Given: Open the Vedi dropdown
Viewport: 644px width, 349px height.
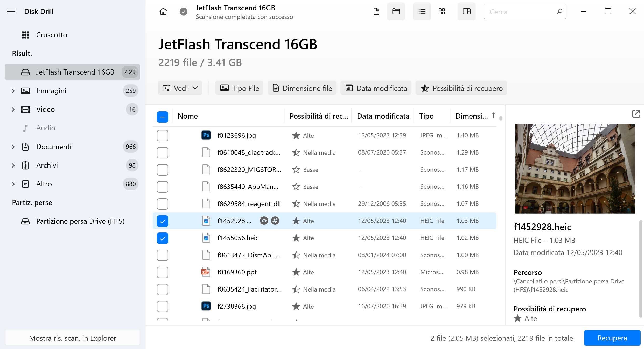Looking at the screenshot, I should coord(180,88).
